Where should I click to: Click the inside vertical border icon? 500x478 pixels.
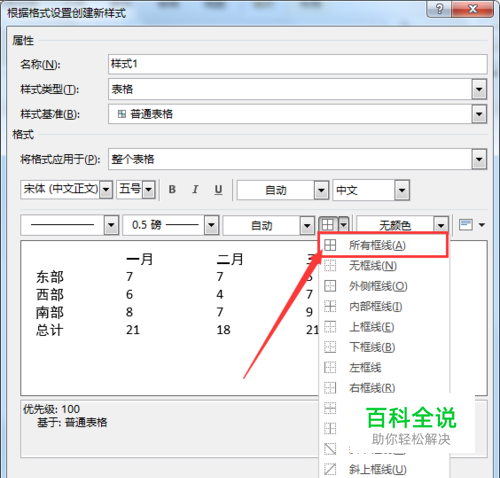tap(330, 429)
